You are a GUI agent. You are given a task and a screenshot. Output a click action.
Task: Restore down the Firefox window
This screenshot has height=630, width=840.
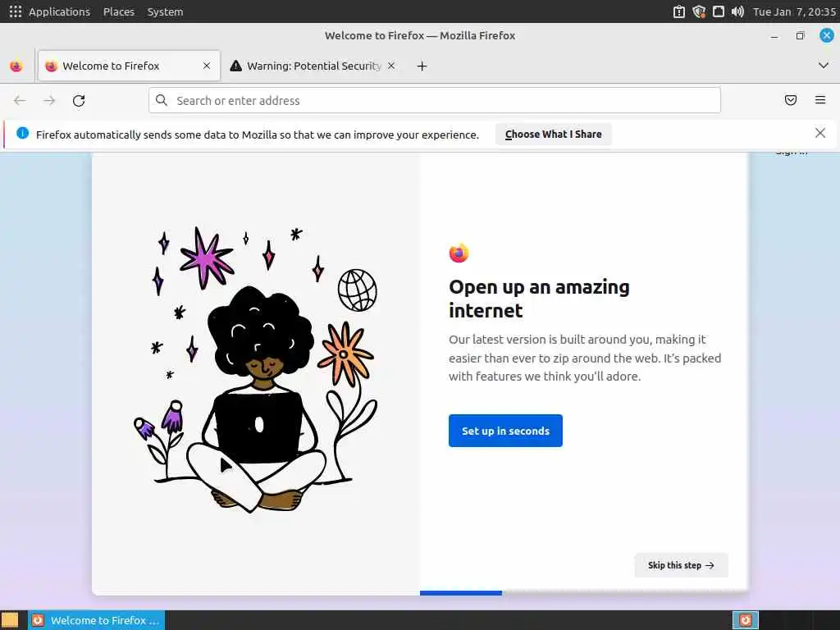point(801,36)
